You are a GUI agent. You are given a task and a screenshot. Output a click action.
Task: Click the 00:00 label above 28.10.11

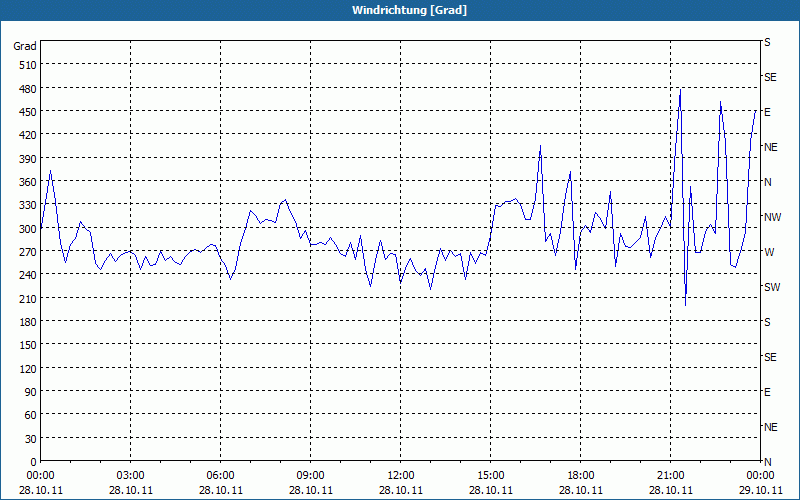coord(41,476)
